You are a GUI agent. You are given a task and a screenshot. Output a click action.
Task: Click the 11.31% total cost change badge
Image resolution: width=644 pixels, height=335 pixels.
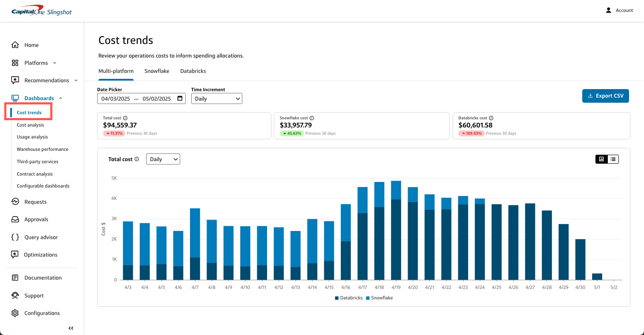[x=114, y=133]
